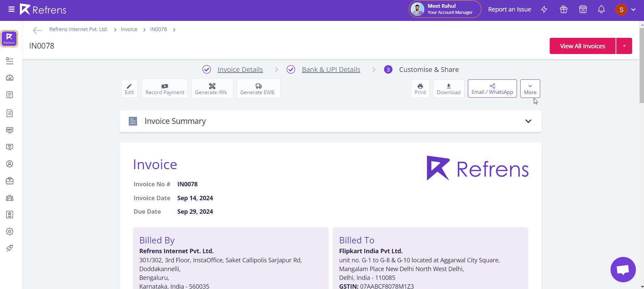Open Refrens Internet Pvt. Ltd. breadcrumb

coord(79,29)
